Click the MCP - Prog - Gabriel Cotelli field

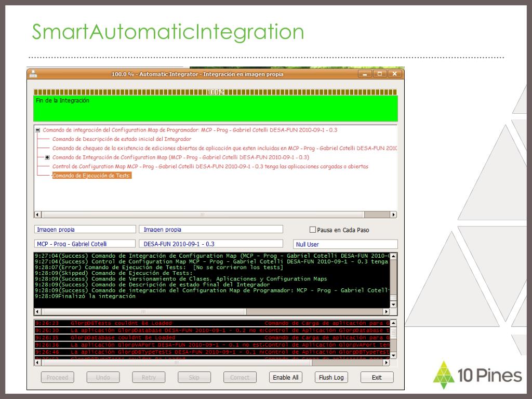[x=85, y=244]
